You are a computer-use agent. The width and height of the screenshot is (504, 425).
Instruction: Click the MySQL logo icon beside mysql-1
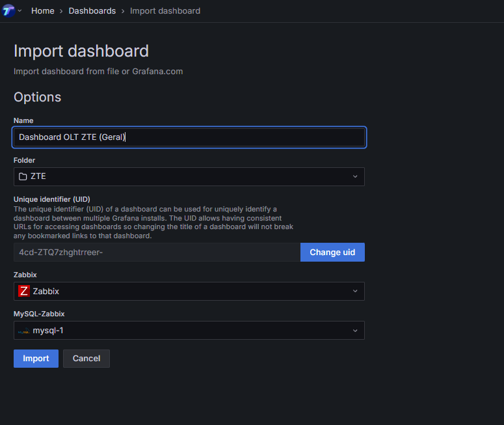tap(24, 331)
